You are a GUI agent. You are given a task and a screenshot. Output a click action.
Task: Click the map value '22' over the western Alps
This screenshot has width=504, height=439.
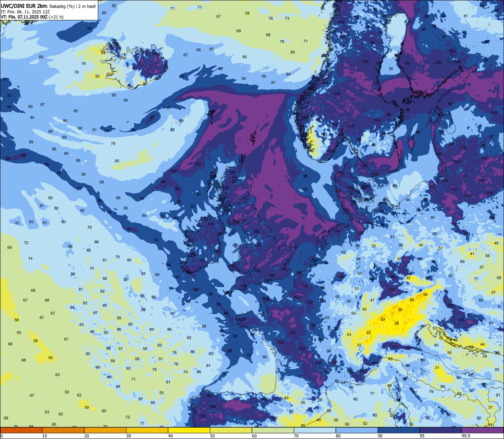(x=369, y=333)
